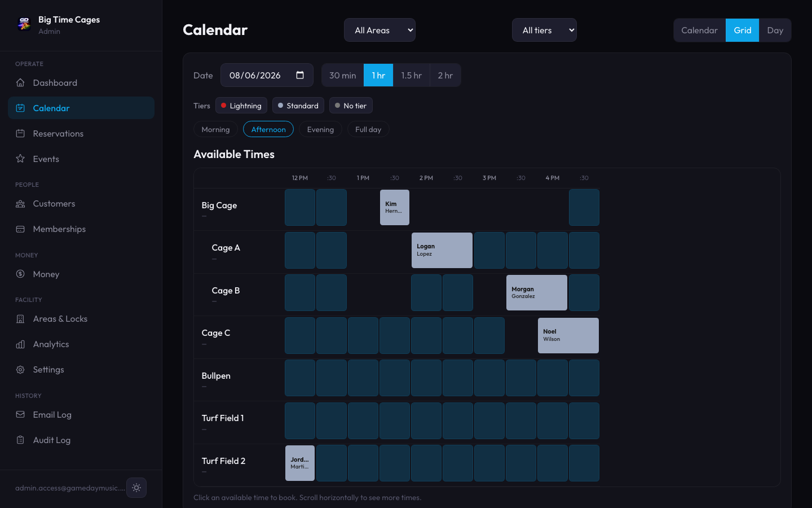
Task: Select the 1.5 hr duration
Action: (411, 75)
